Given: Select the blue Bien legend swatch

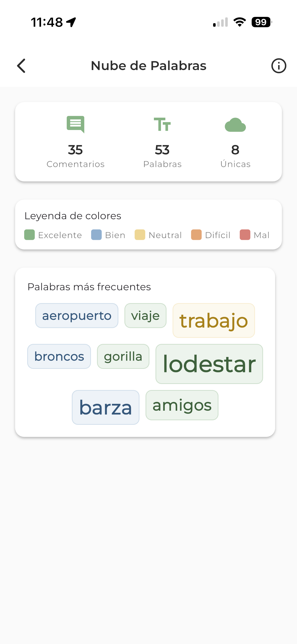Looking at the screenshot, I should [x=96, y=235].
